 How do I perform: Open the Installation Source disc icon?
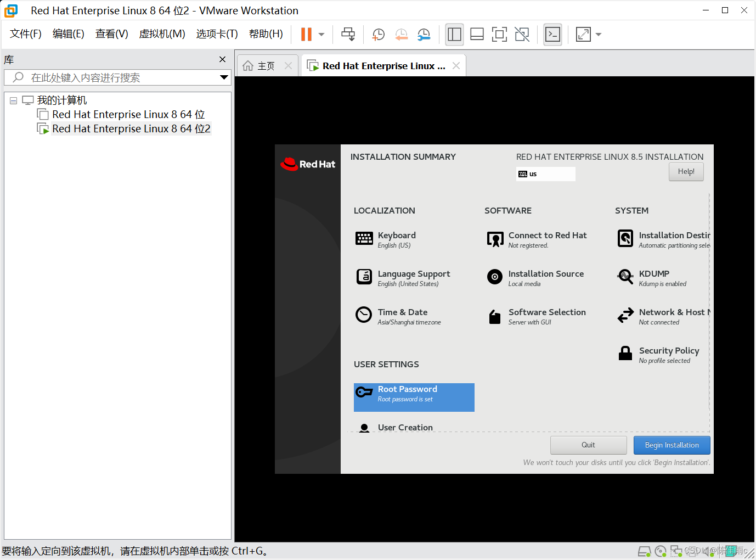495,277
